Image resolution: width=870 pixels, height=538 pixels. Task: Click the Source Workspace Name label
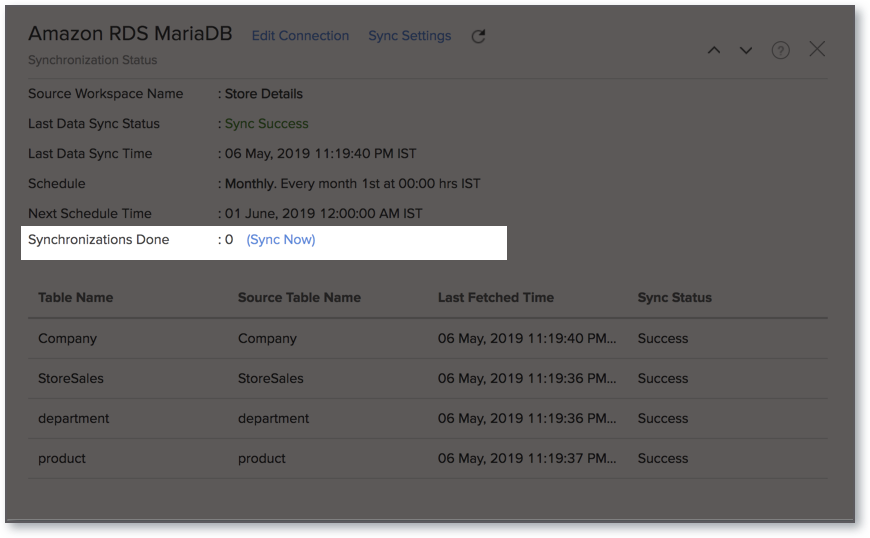(105, 94)
